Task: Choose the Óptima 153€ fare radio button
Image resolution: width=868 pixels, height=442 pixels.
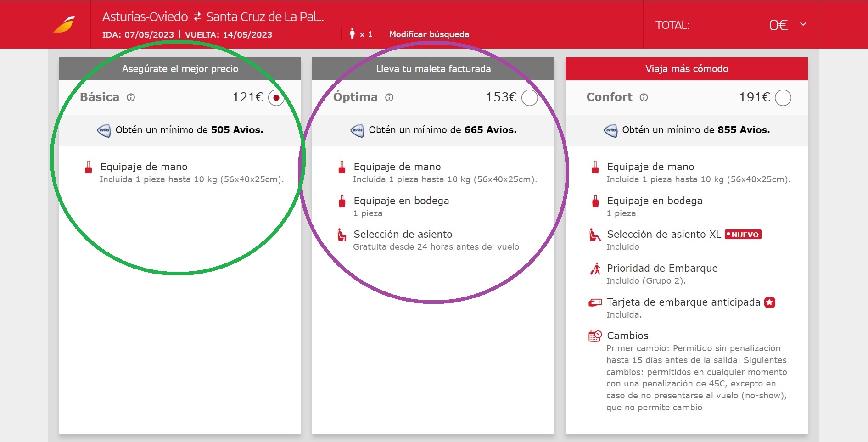Action: (x=529, y=98)
